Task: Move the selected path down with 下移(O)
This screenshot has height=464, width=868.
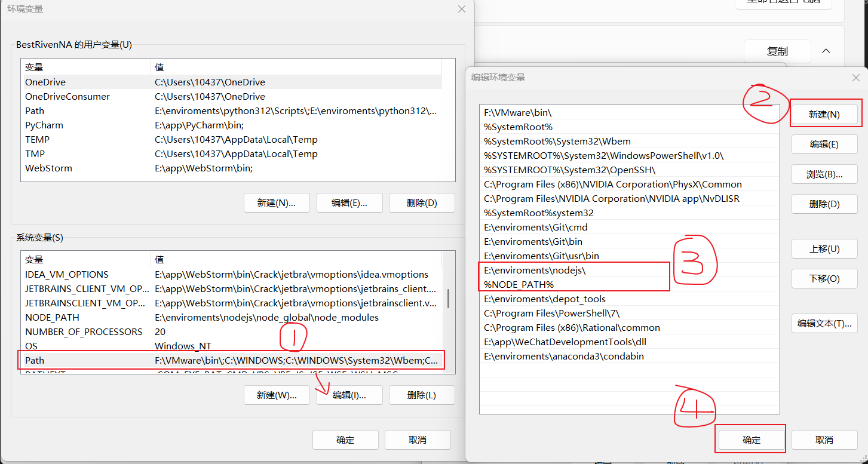Action: point(824,278)
